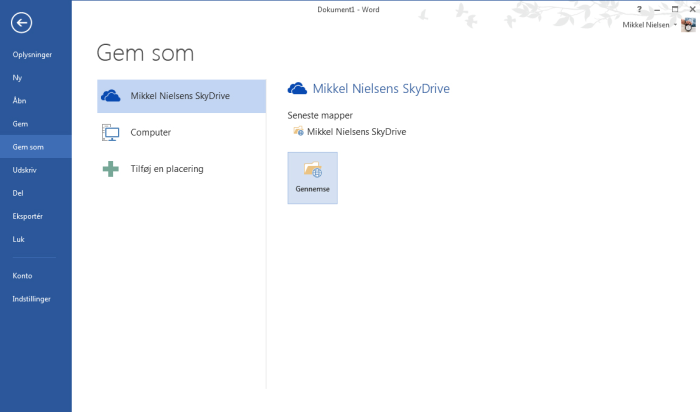The width and height of the screenshot is (700, 412).
Task: Click the Computer monitor icon
Action: pos(111,133)
